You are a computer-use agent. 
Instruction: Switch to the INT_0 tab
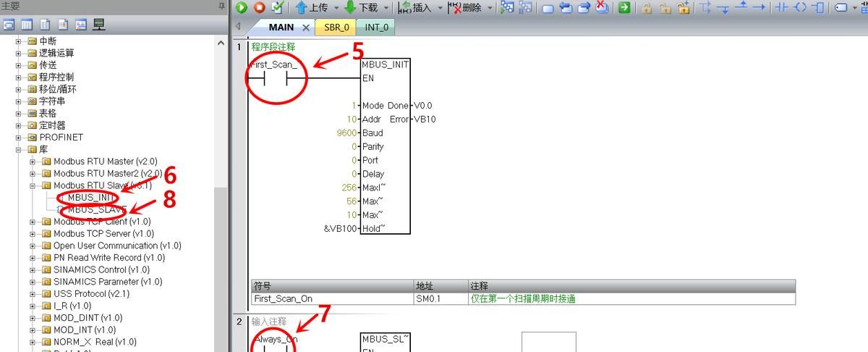(x=376, y=28)
